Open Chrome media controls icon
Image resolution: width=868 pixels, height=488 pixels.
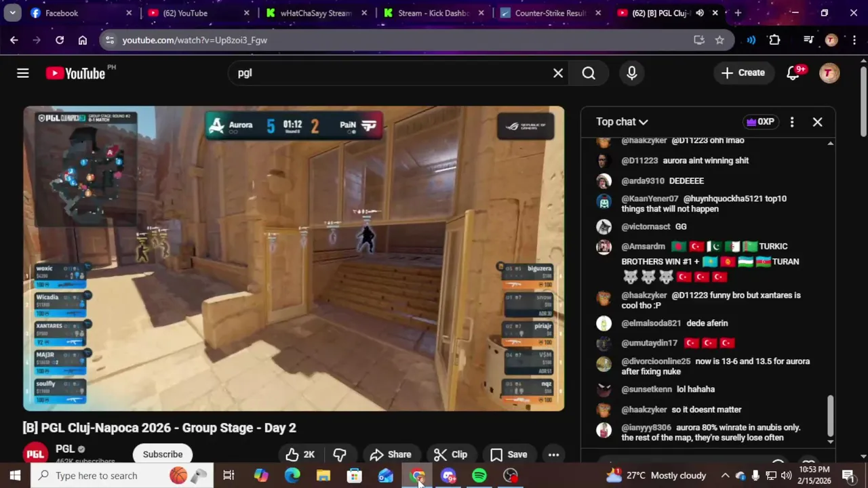tap(808, 40)
